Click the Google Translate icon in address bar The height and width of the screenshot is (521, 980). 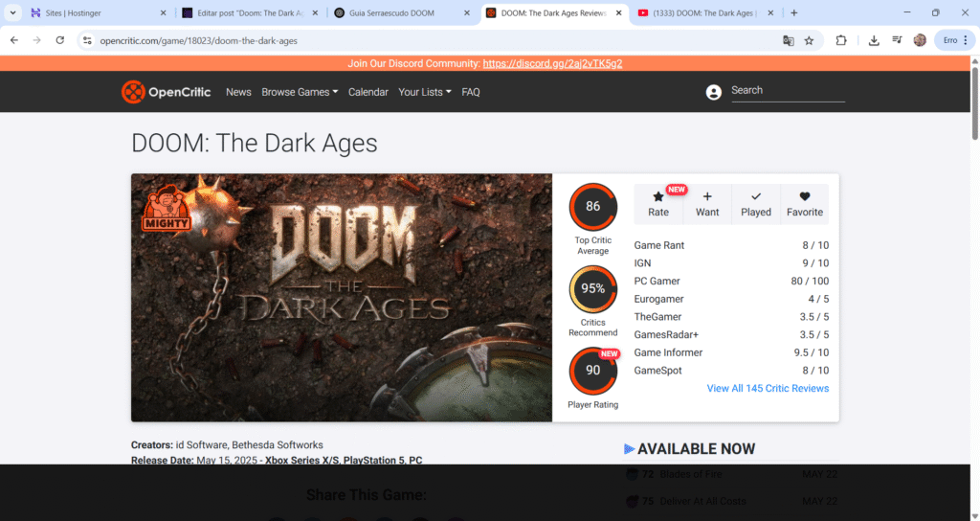[788, 40]
